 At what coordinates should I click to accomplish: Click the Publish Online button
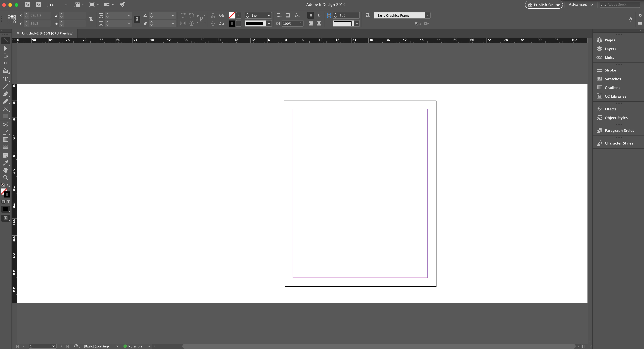(544, 5)
